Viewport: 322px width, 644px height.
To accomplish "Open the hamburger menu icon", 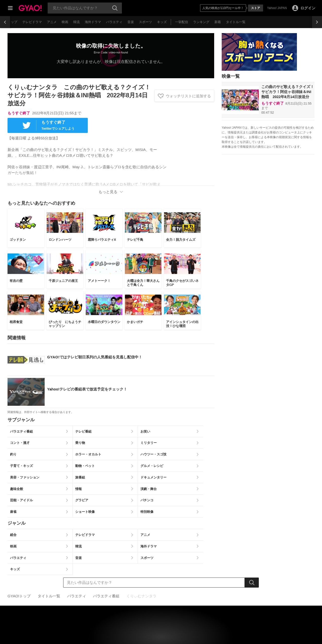I will 10,8.
